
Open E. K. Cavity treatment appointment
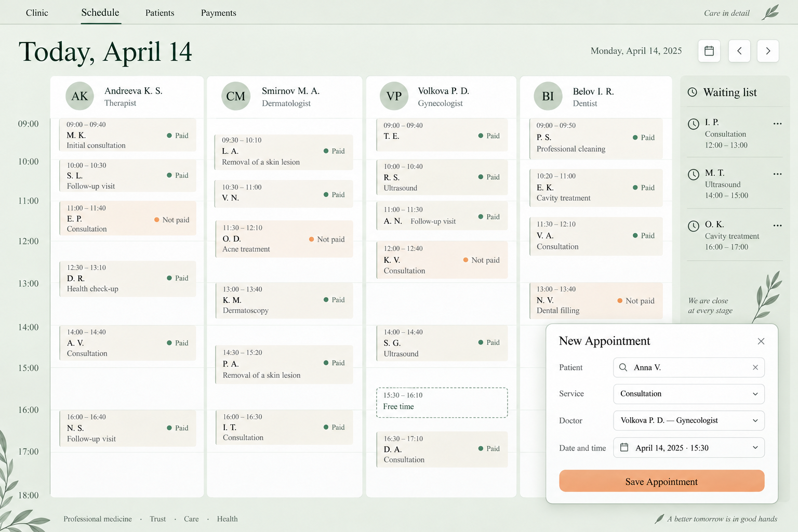596,188
